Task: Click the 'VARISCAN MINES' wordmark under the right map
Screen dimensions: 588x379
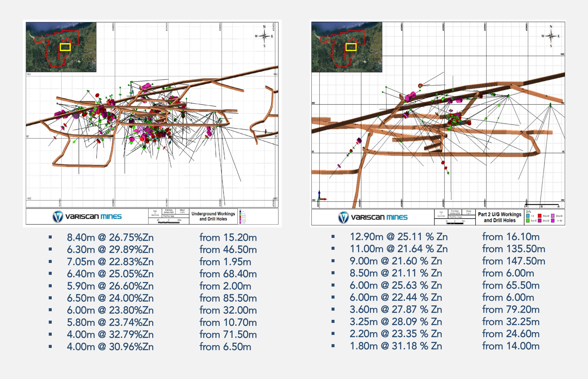Action: click(379, 217)
